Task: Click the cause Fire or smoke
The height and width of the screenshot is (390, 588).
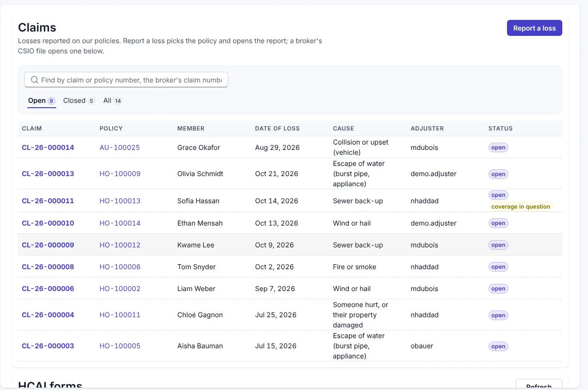Action: (x=355, y=267)
